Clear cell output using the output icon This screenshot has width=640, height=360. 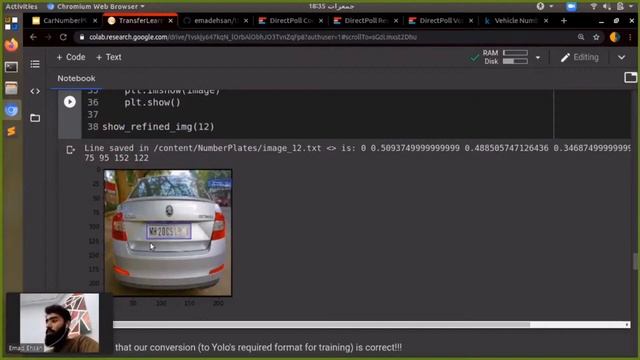coord(70,150)
